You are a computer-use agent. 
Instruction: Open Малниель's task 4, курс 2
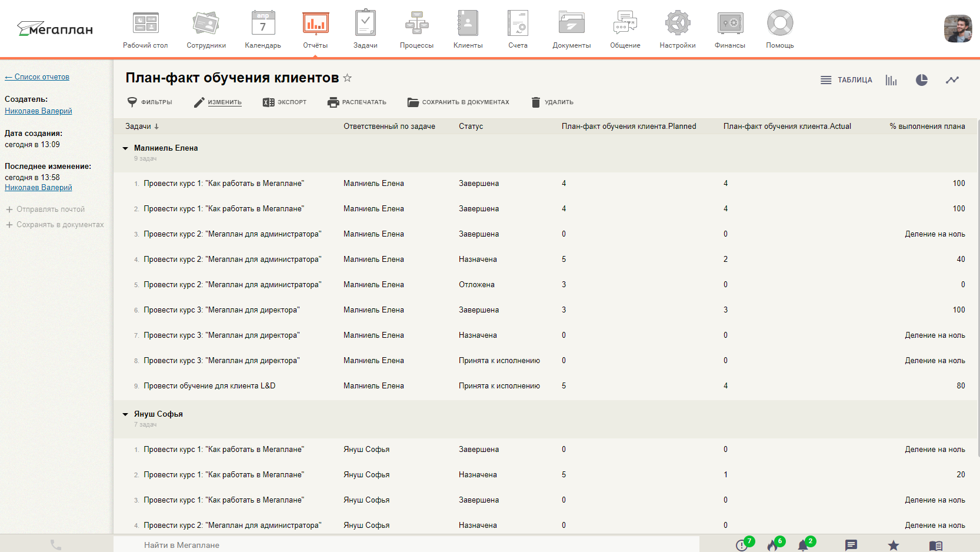click(x=232, y=260)
